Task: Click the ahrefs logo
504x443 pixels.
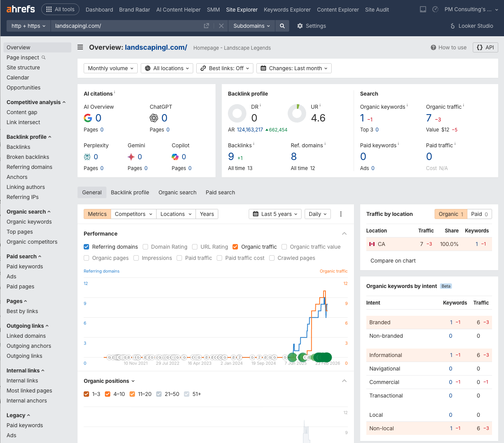Action: click(x=20, y=9)
